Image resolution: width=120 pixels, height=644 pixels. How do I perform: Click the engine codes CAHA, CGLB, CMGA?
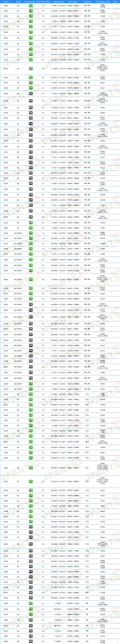(x=103, y=620)
